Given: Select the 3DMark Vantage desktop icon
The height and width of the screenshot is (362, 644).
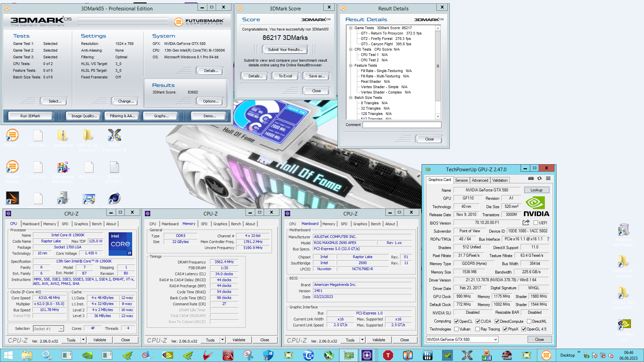Looking at the screenshot, I should click(x=12, y=172).
